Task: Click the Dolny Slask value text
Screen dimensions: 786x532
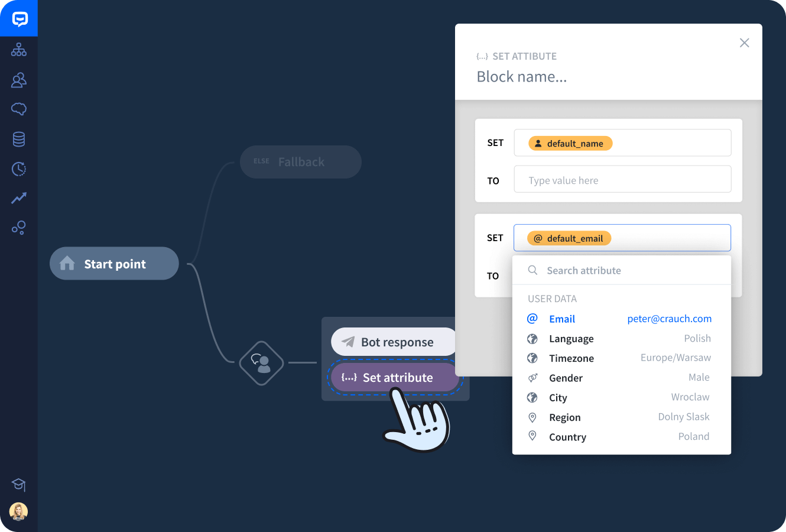Action: click(x=684, y=417)
